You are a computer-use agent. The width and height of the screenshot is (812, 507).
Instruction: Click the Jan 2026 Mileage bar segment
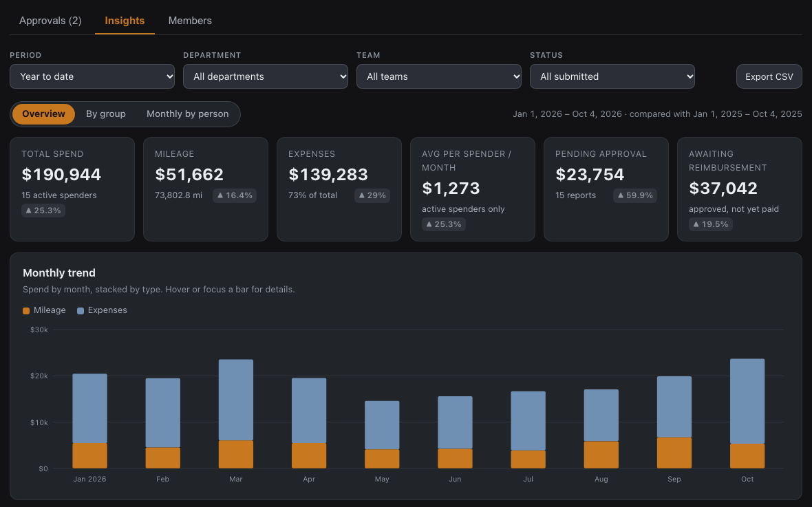point(89,455)
